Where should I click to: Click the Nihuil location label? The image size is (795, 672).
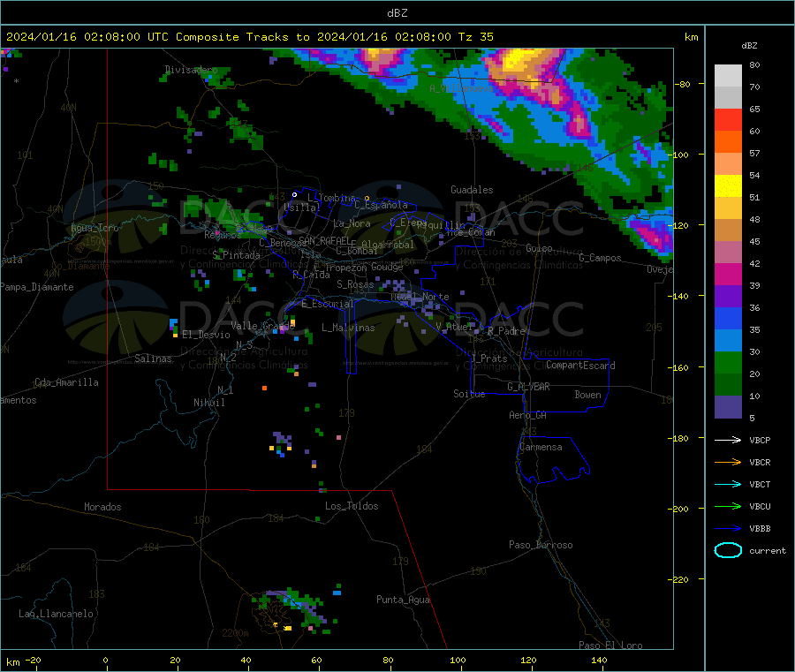(209, 403)
